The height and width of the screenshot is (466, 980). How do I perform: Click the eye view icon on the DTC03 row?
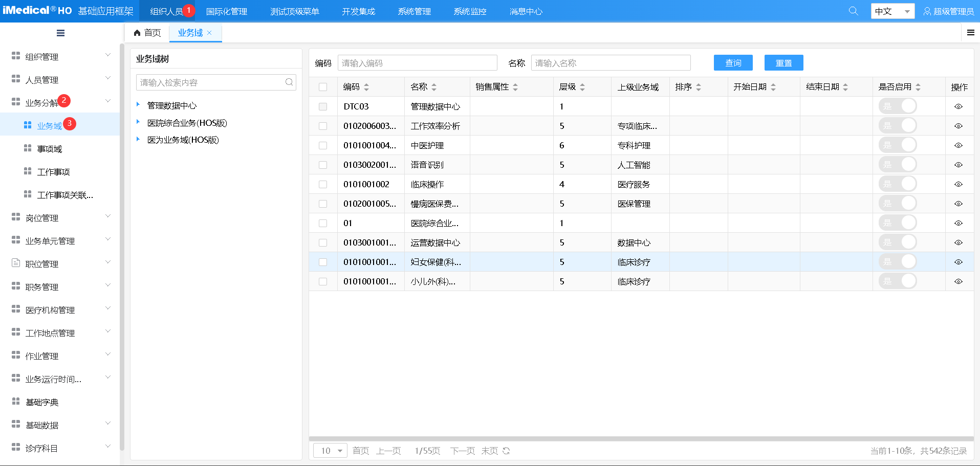tap(958, 106)
